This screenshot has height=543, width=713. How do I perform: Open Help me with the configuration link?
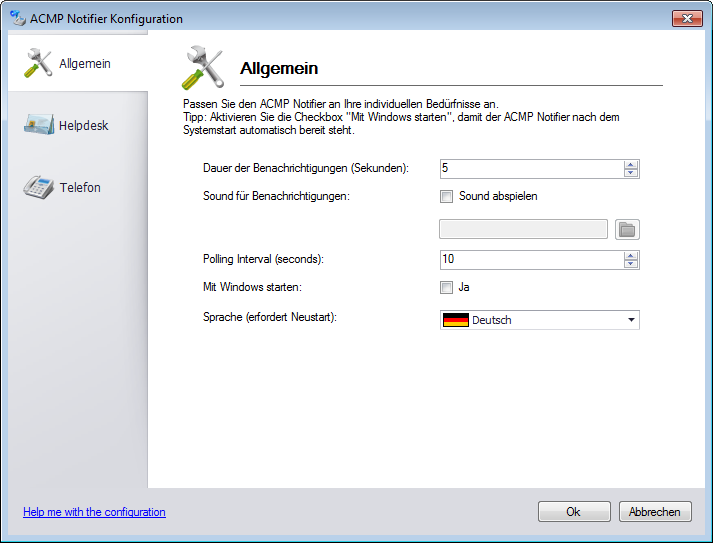tap(94, 512)
